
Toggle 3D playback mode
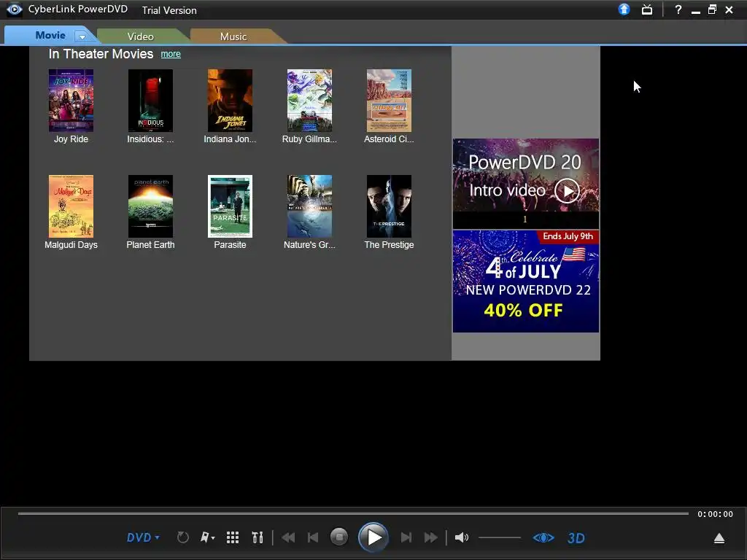point(576,538)
